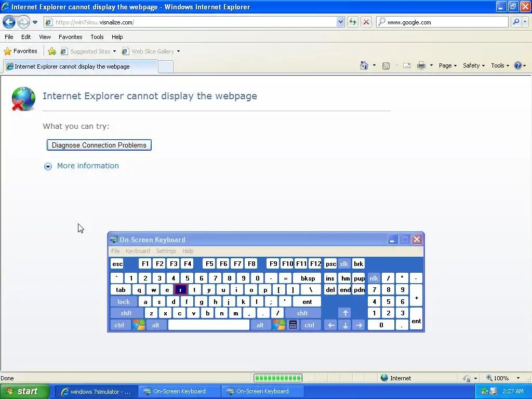The width and height of the screenshot is (532, 399).
Task: Toggle the left alt key
Action: 155,325
